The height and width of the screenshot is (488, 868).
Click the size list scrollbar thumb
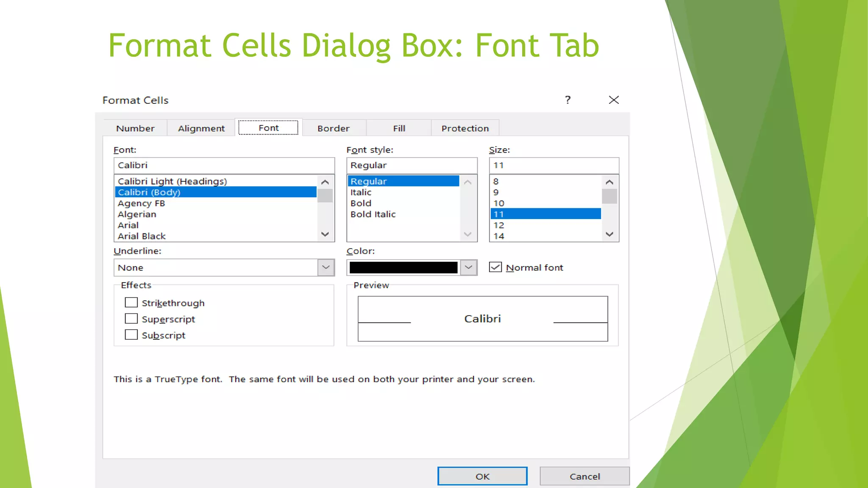pyautogui.click(x=609, y=197)
